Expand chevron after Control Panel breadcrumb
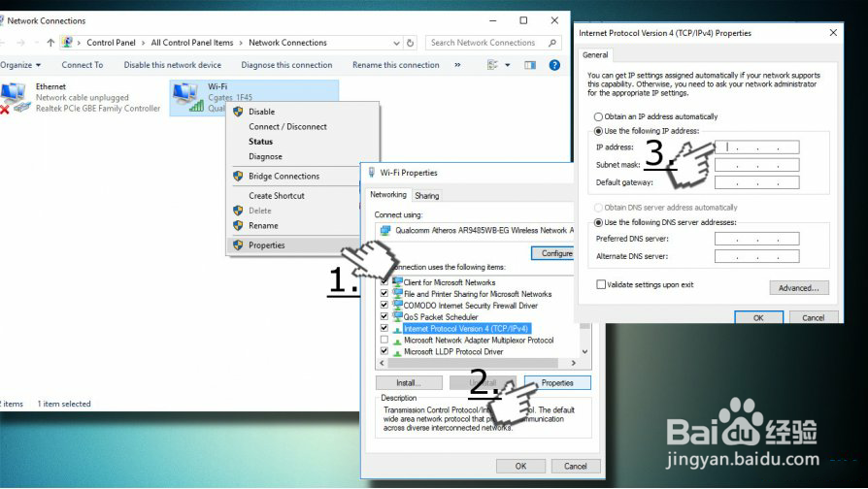 click(144, 43)
